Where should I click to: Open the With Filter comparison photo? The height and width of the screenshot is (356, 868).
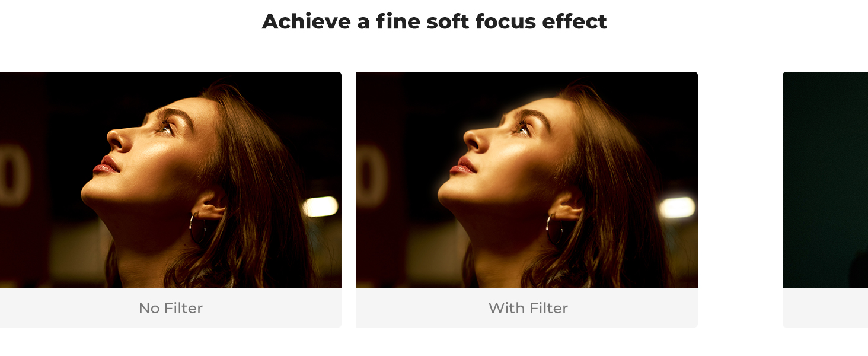pyautogui.click(x=526, y=180)
